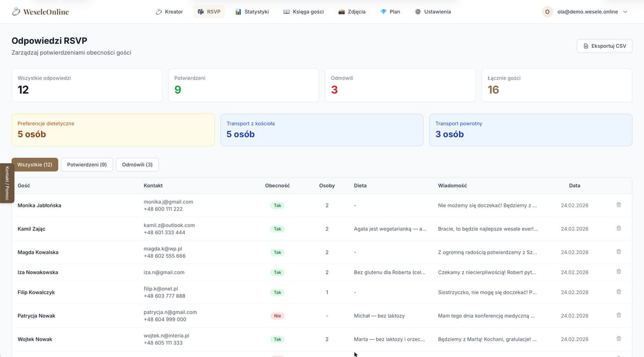Click the Eksportuj CSV button

[x=604, y=46]
